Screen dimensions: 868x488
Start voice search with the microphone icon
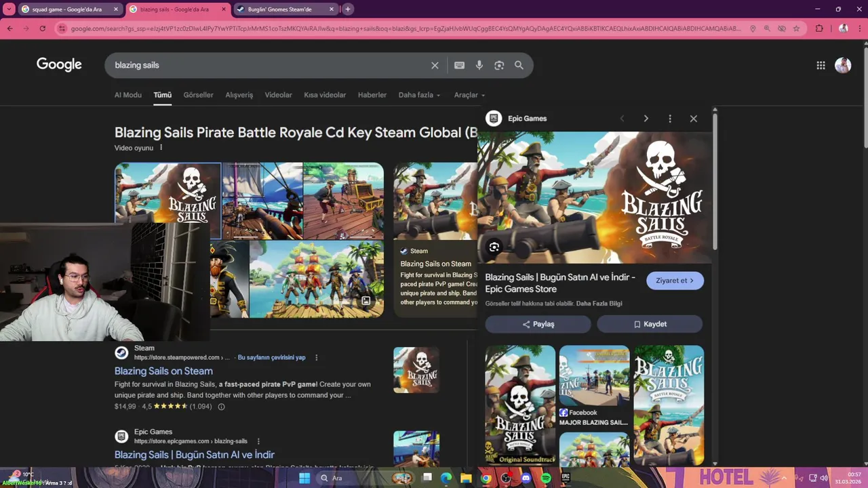click(479, 65)
